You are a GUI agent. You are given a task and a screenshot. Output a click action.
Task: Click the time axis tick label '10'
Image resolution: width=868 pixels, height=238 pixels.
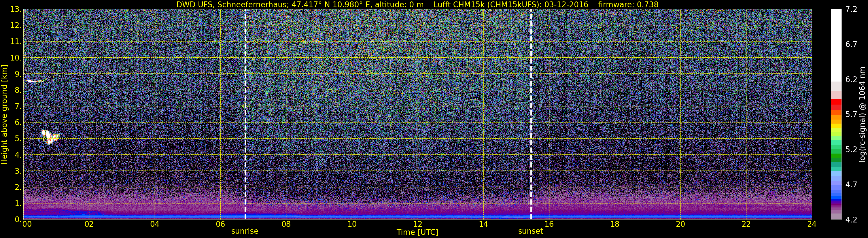[x=352, y=224]
